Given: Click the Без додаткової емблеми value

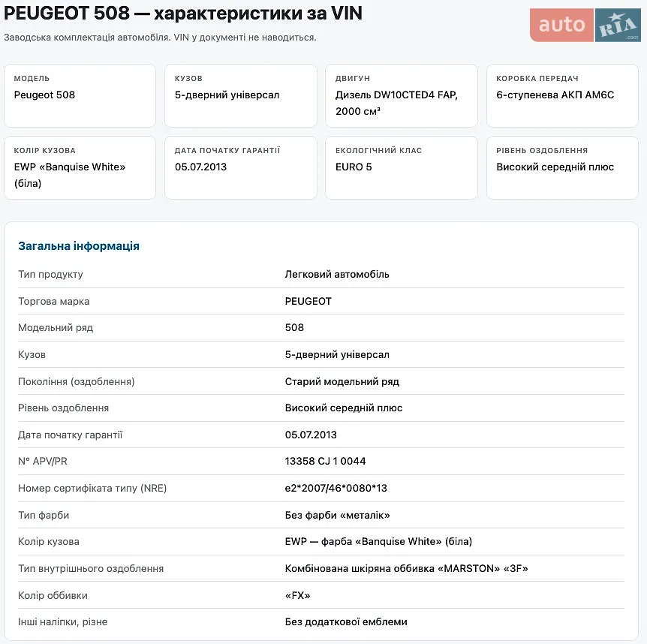Looking at the screenshot, I should coord(346,622).
